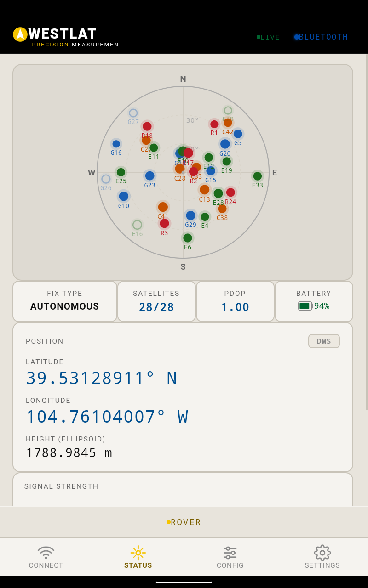This screenshot has height=588, width=368.
Task: Select satellite C28 marker
Action: tap(180, 169)
